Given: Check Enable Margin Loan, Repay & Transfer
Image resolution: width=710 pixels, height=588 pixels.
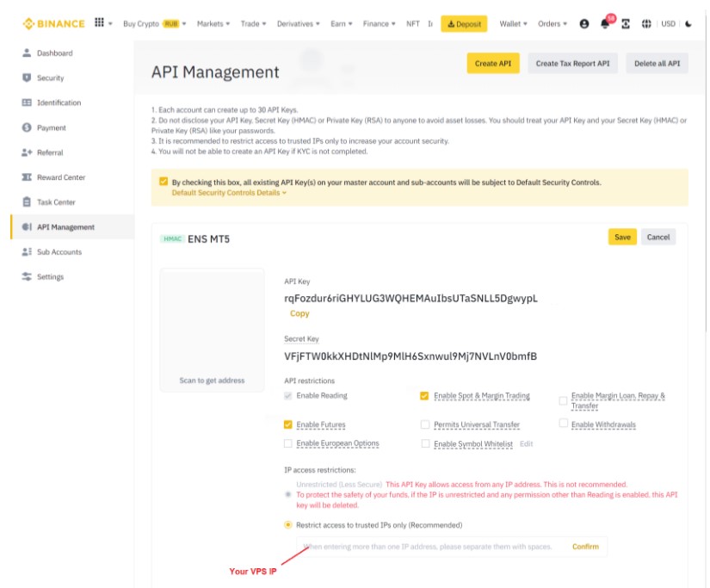Looking at the screenshot, I should (563, 400).
